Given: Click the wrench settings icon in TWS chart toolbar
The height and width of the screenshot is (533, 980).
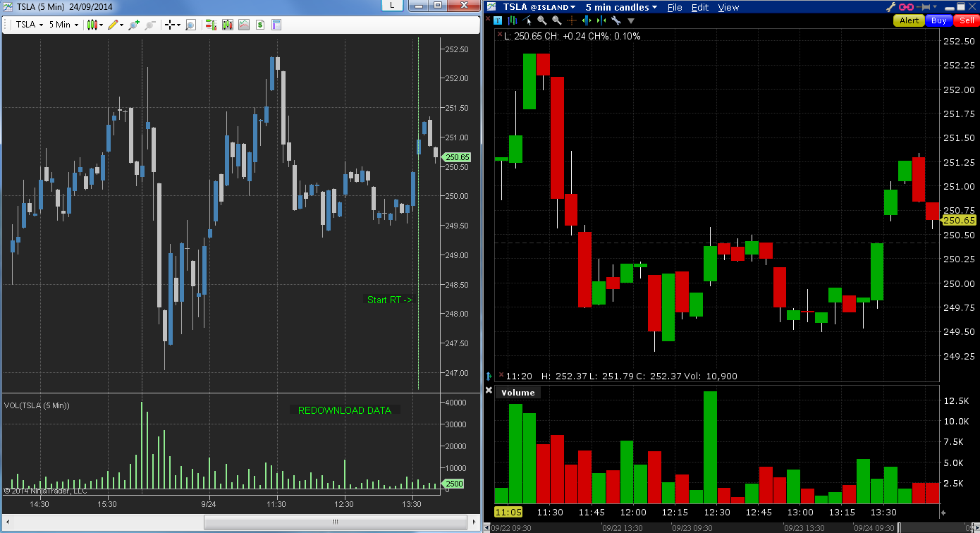Looking at the screenshot, I should [x=615, y=20].
